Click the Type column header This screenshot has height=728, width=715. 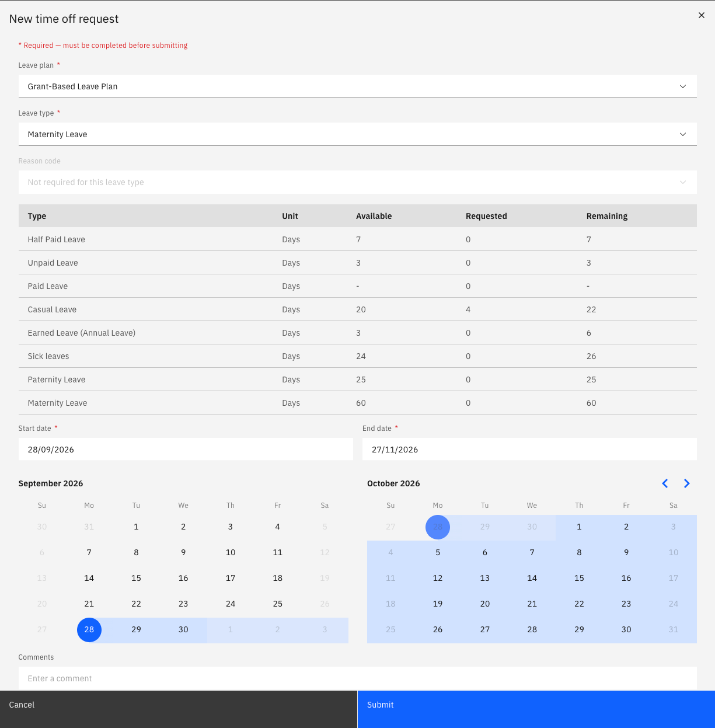(37, 216)
